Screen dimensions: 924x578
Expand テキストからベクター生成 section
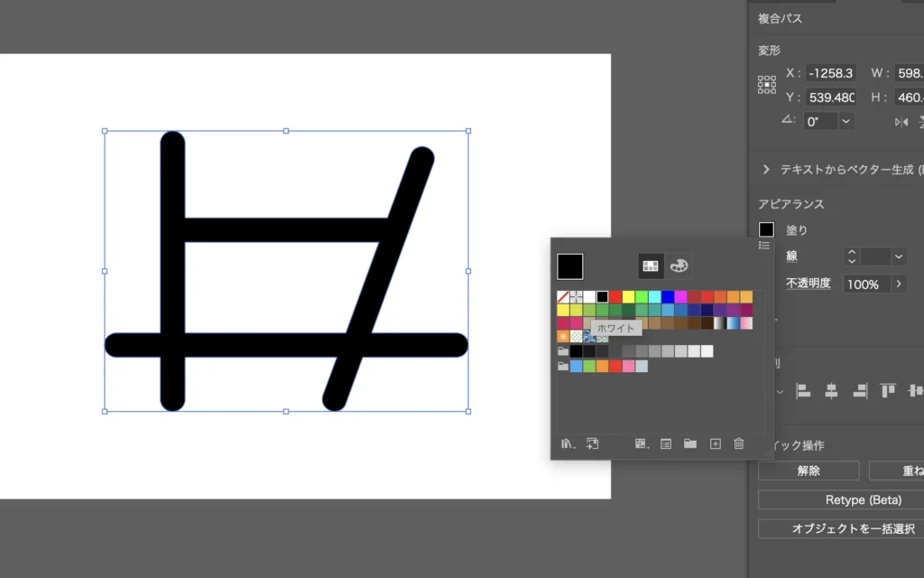coord(766,169)
